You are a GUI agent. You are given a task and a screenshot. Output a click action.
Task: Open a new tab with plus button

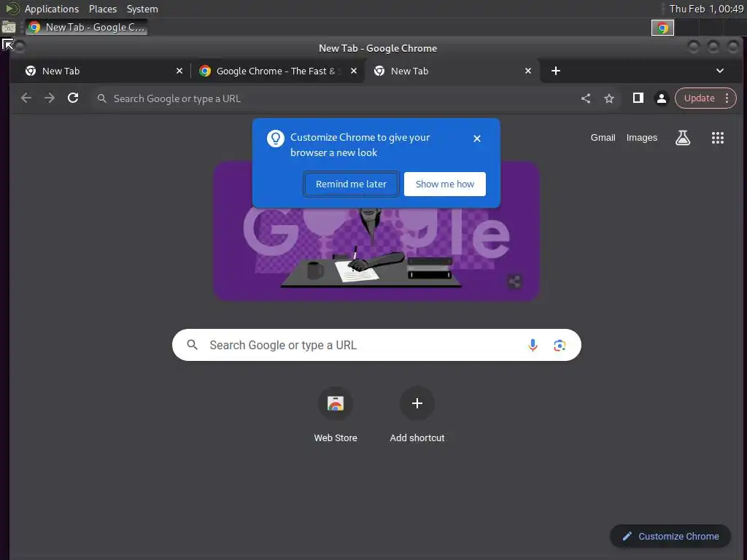pyautogui.click(x=555, y=71)
